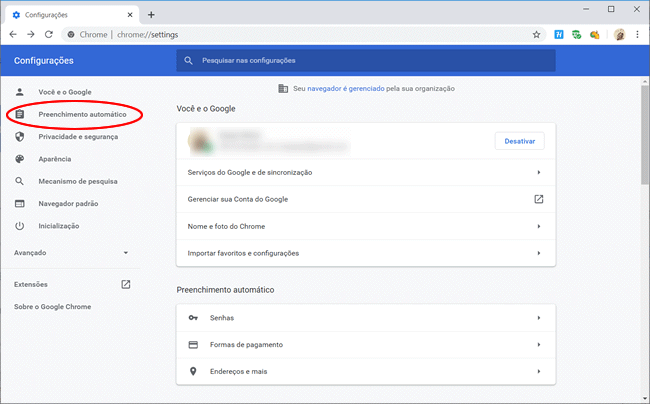Maximize the Chrome window
650x404 pixels.
pos(611,9)
